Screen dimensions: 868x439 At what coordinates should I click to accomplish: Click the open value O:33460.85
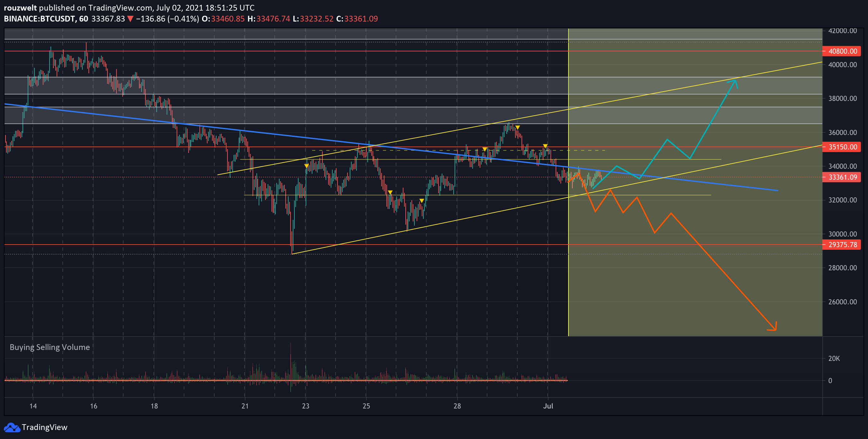tap(223, 19)
